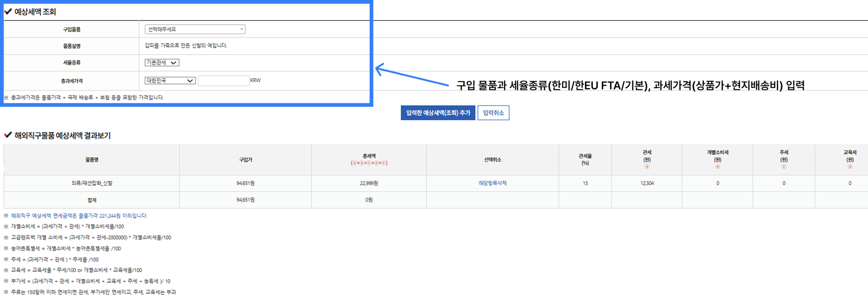The image size is (868, 301).
Task: Click the 'KRW' currency label
Action: 255,80
